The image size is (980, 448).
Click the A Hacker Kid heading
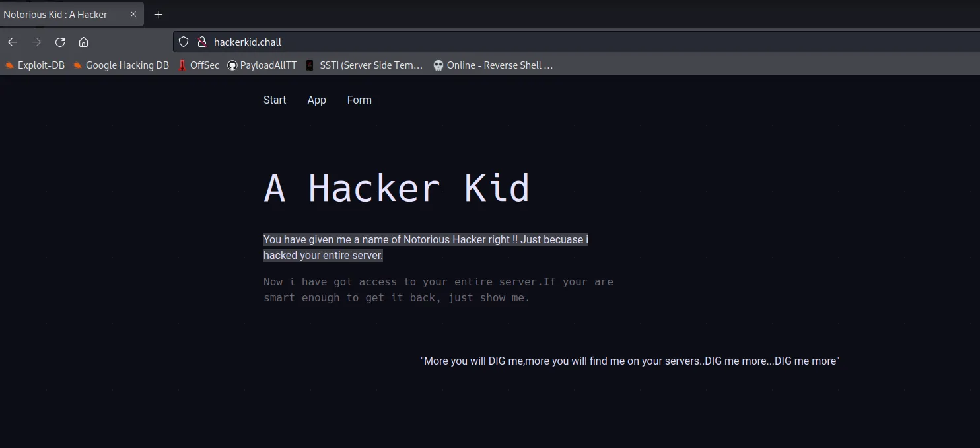pos(396,188)
